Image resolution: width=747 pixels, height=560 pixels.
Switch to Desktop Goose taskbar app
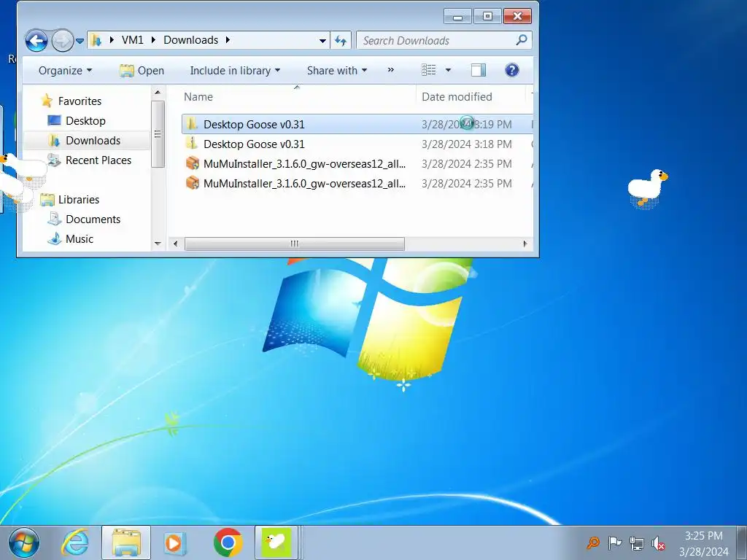tap(276, 542)
